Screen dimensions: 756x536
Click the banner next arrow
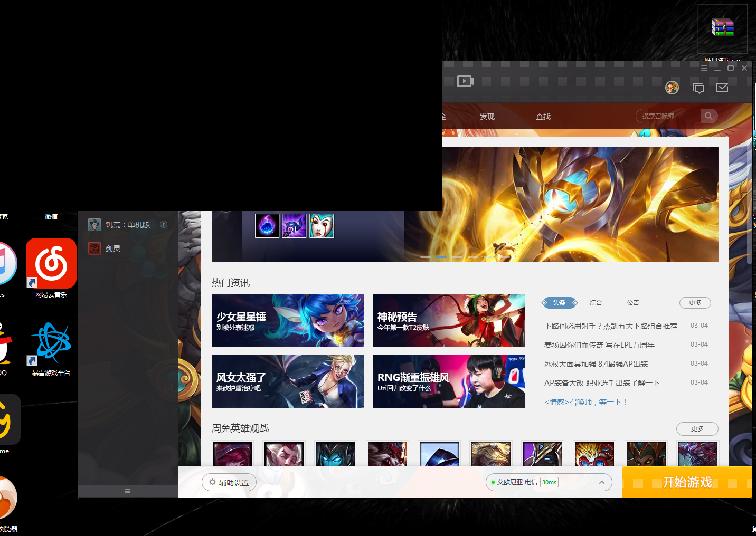coord(704,205)
